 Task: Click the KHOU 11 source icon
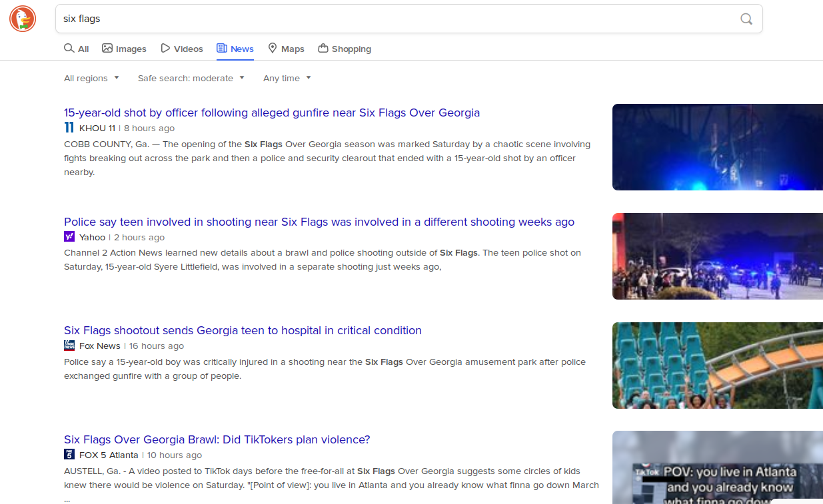click(69, 128)
